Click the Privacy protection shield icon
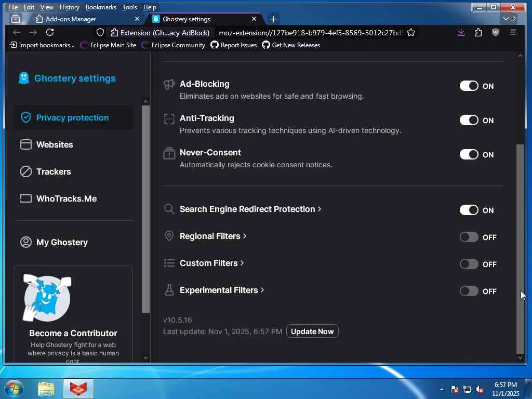The width and height of the screenshot is (532, 399). pyautogui.click(x=26, y=117)
